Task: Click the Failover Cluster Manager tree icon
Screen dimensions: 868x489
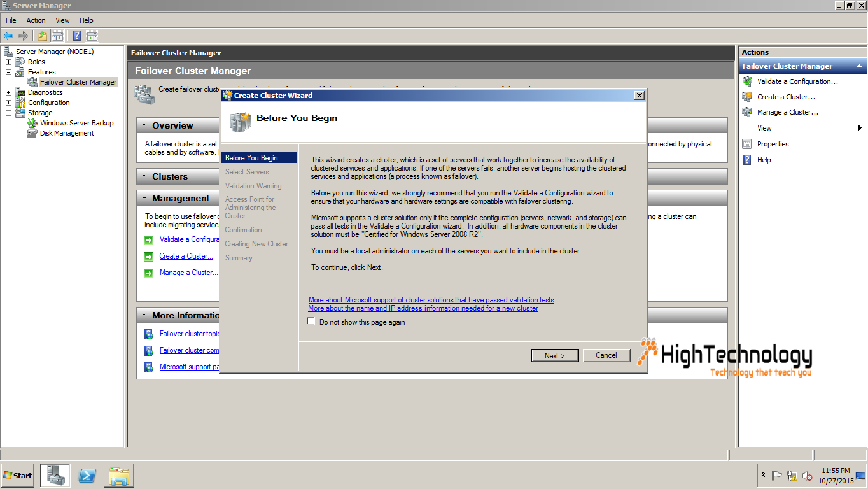Action: [33, 82]
